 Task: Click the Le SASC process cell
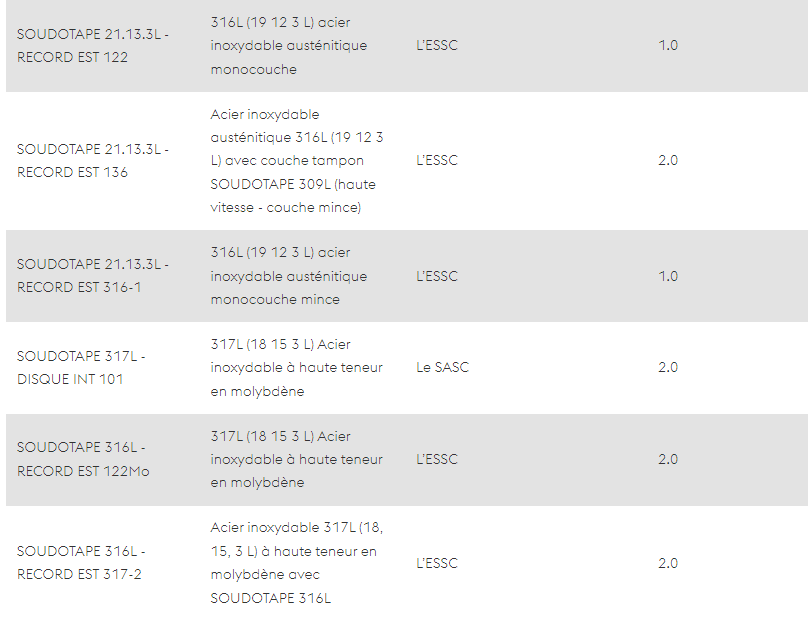click(443, 367)
